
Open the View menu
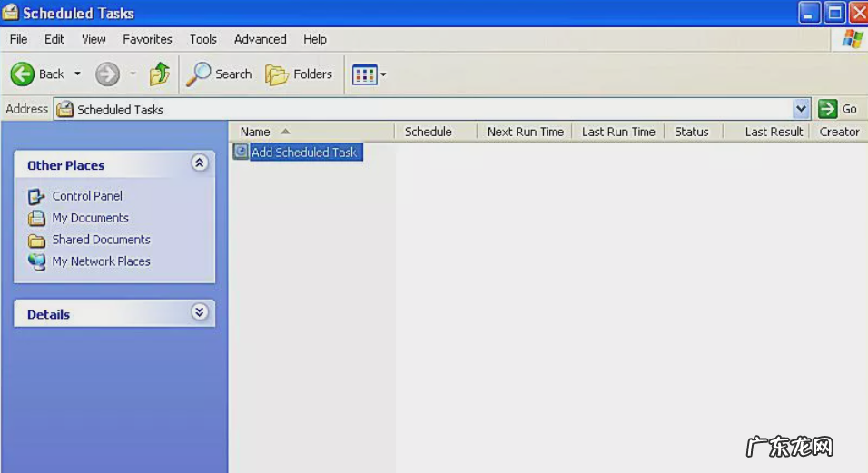coord(94,39)
